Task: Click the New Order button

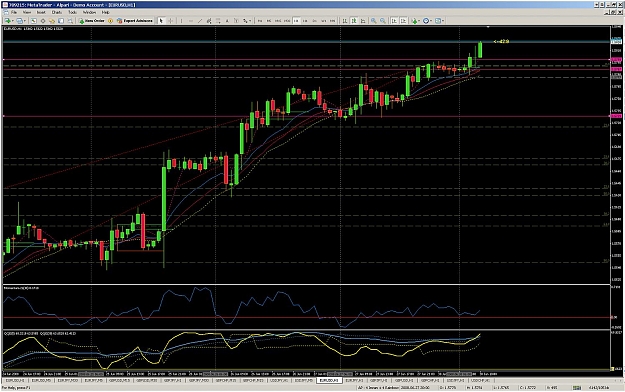Action: tap(92, 21)
